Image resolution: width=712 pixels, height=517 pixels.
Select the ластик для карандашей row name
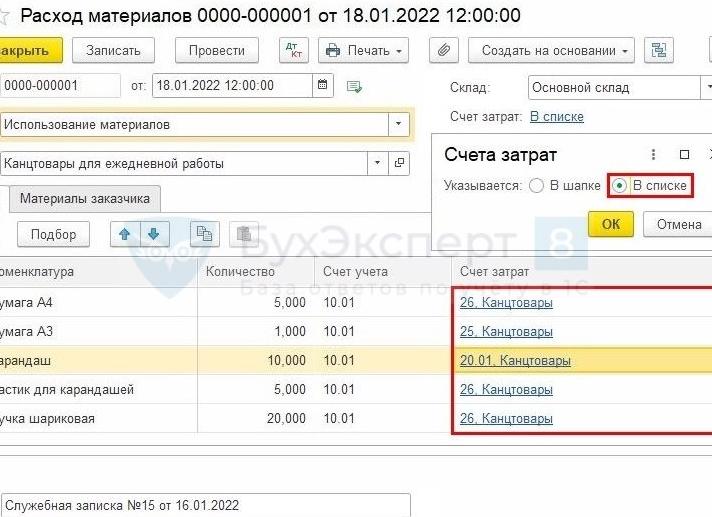coord(67,389)
